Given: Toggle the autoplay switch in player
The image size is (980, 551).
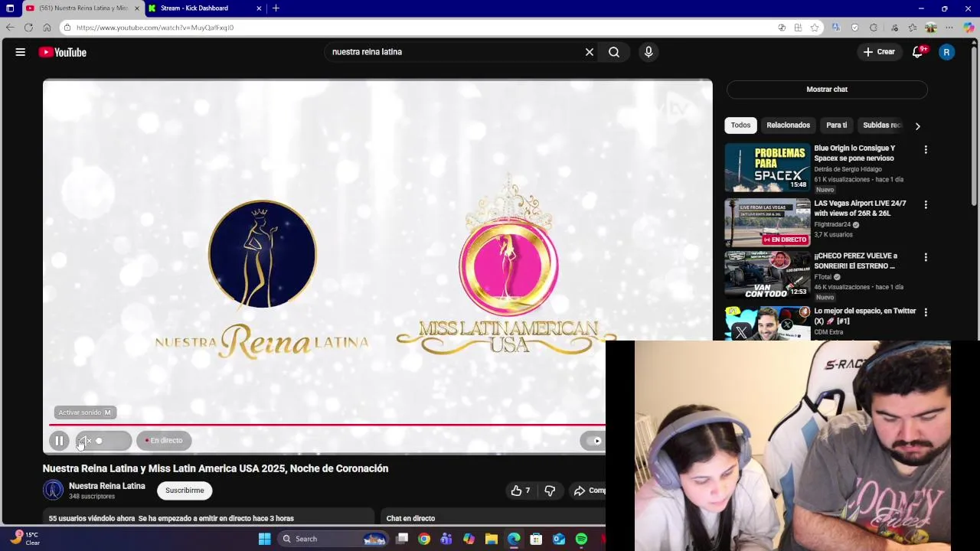Looking at the screenshot, I should point(593,441).
